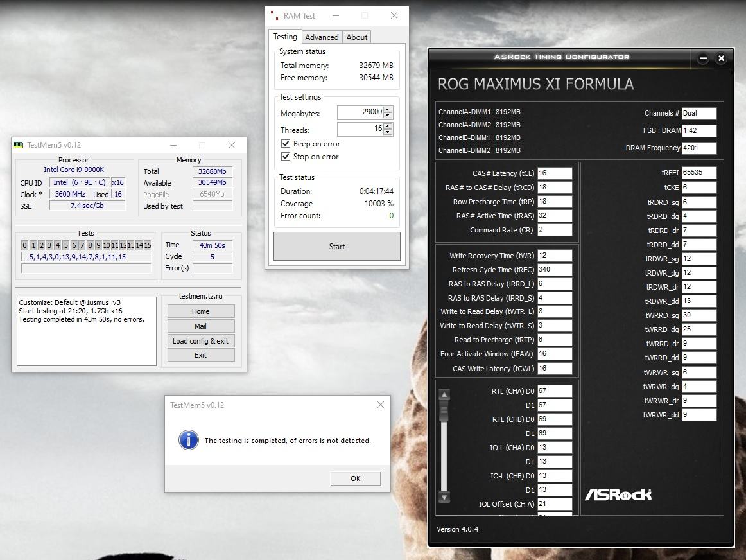Click scroll down arrow in ASRock timing list
This screenshot has height=560, width=746.
tap(444, 497)
